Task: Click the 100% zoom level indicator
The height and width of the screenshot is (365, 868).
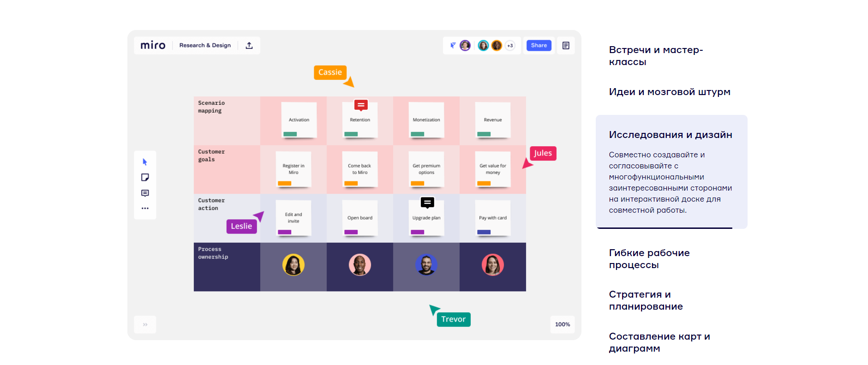Action: 563,324
